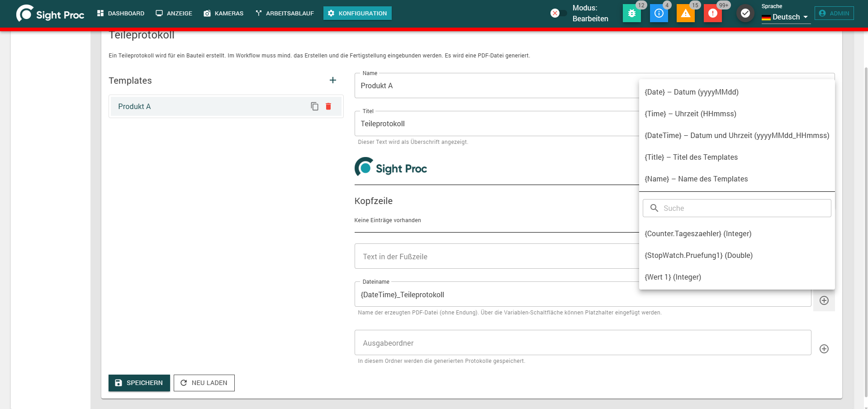Screen dimensions: 868x409
Task: Open the red error notifications icon
Action: (x=713, y=13)
